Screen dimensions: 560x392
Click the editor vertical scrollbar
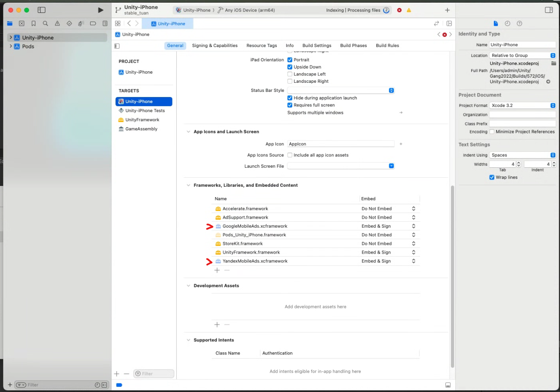pyautogui.click(x=452, y=276)
